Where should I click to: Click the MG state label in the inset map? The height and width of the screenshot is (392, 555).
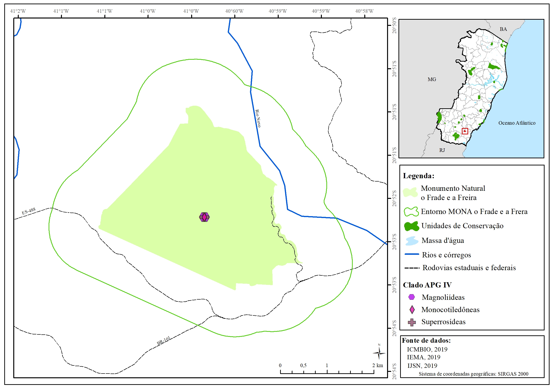(x=432, y=79)
